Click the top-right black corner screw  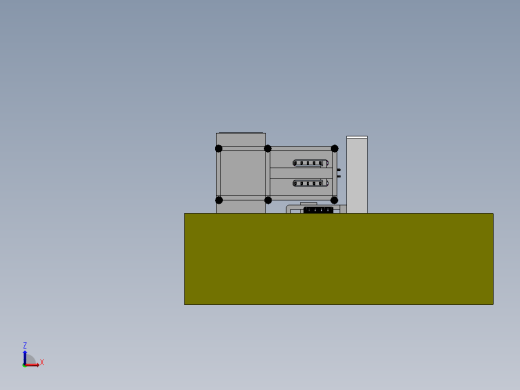[x=335, y=149]
